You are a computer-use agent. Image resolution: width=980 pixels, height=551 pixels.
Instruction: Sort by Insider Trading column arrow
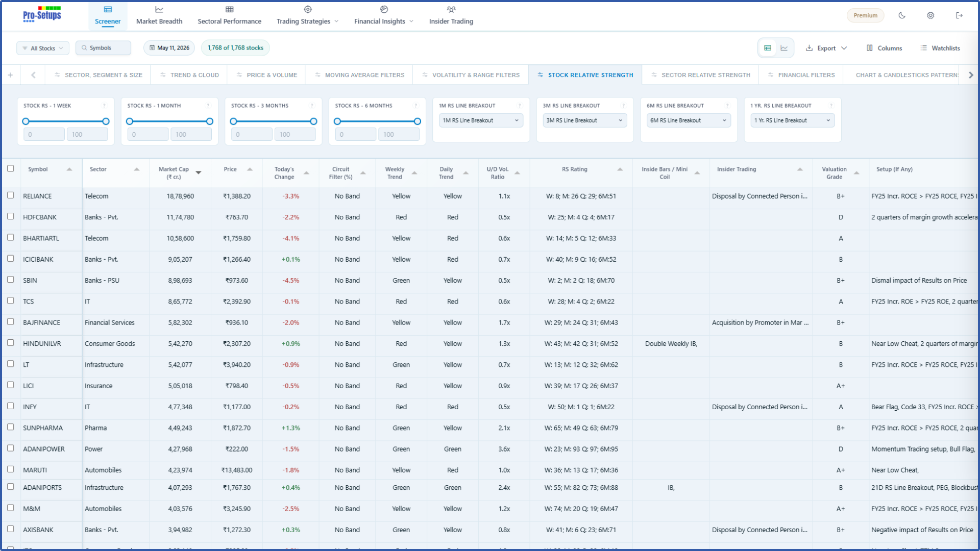coord(800,169)
